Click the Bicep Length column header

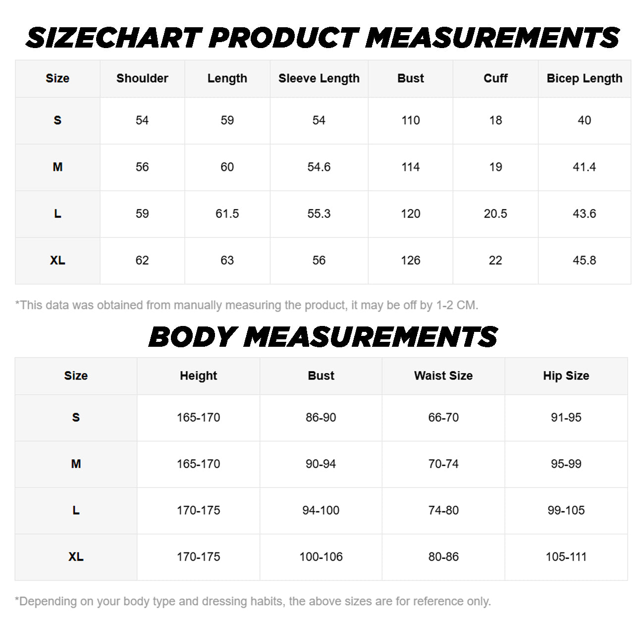[x=584, y=78]
